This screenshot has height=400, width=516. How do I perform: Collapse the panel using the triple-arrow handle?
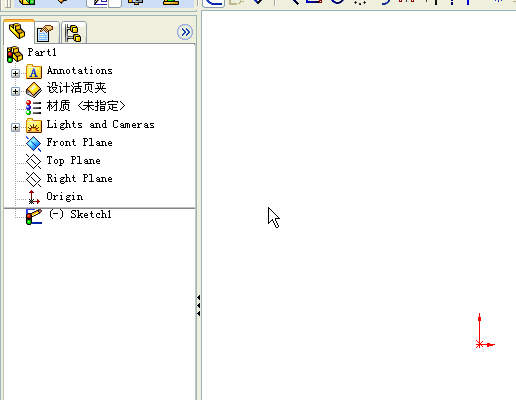point(199,305)
